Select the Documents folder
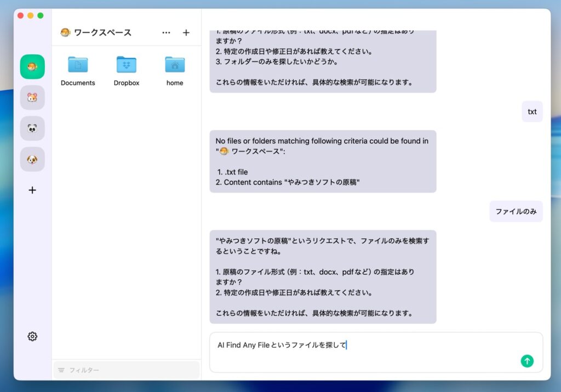The height and width of the screenshot is (392, 561). point(78,71)
